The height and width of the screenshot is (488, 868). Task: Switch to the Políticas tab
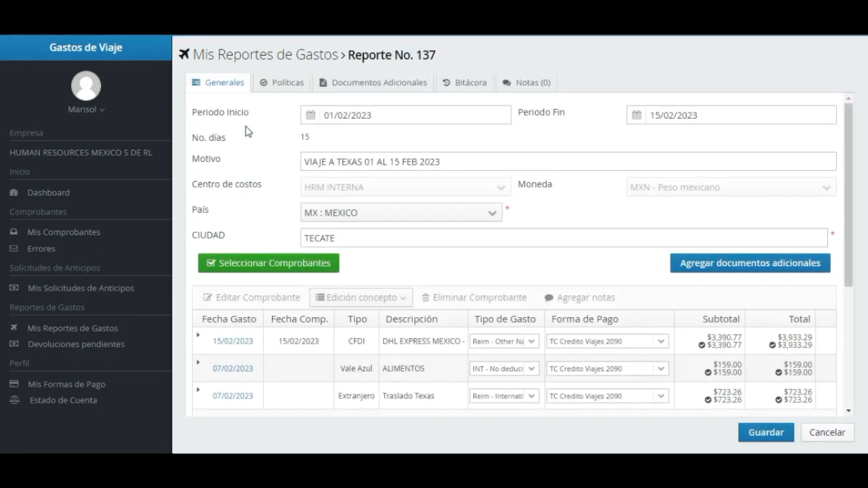(x=281, y=83)
